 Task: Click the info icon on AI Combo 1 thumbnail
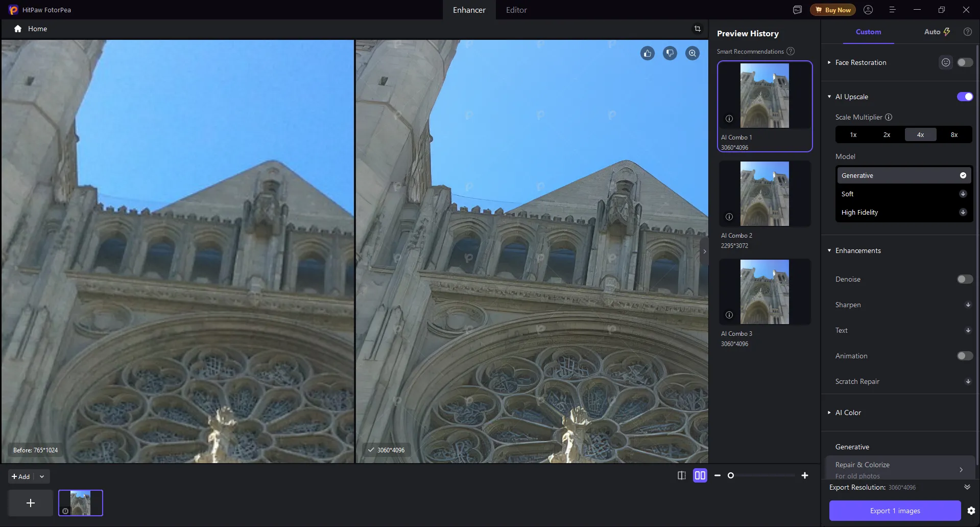[729, 119]
